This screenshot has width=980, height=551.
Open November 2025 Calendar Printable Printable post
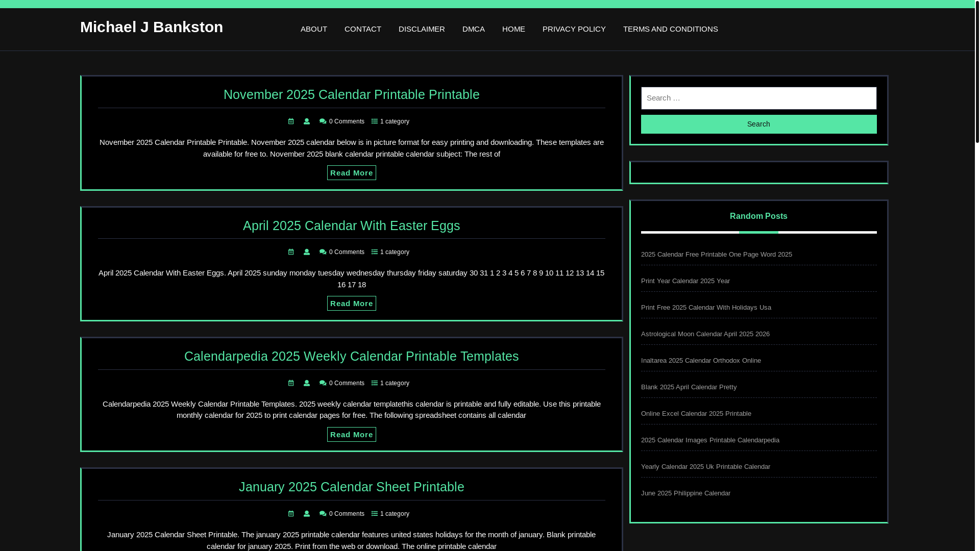point(352,94)
